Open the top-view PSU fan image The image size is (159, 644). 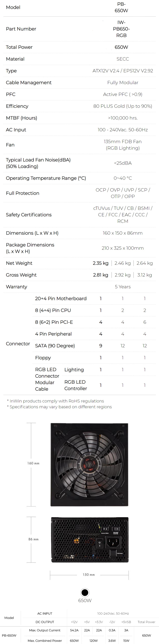click(x=89, y=464)
